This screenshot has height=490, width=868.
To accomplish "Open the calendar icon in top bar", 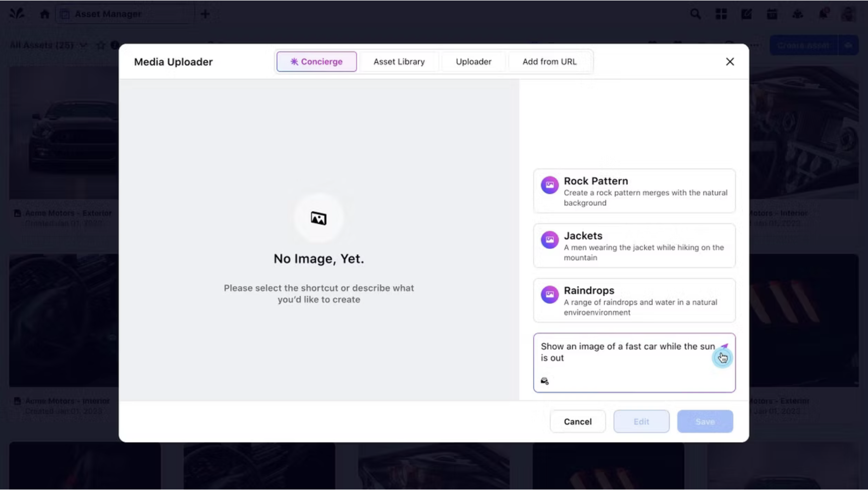I will pyautogui.click(x=772, y=14).
